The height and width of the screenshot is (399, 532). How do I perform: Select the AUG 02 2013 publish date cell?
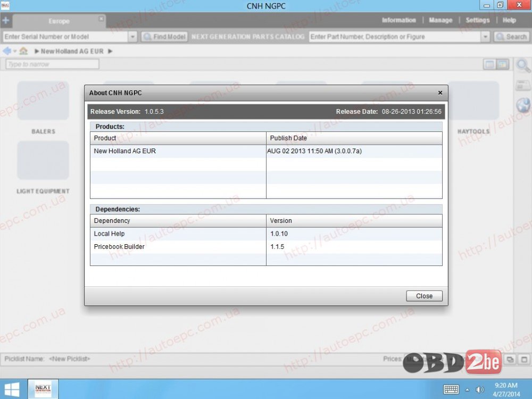[x=354, y=151]
